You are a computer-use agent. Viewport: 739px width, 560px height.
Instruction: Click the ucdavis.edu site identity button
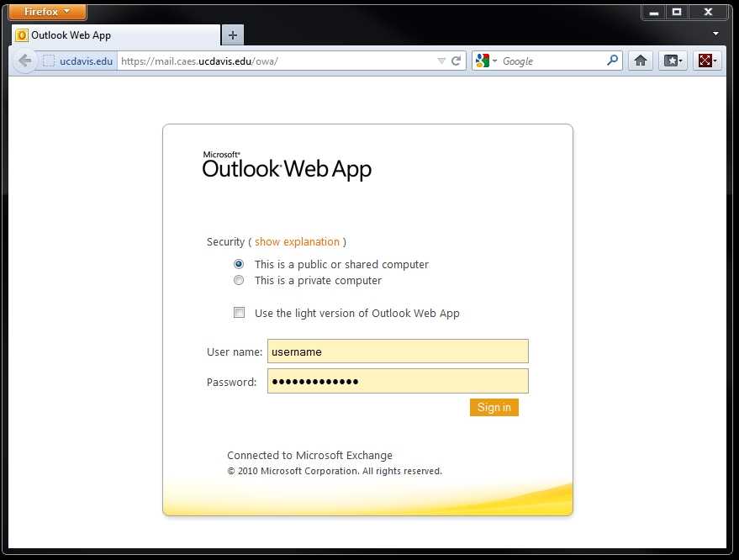click(x=77, y=61)
